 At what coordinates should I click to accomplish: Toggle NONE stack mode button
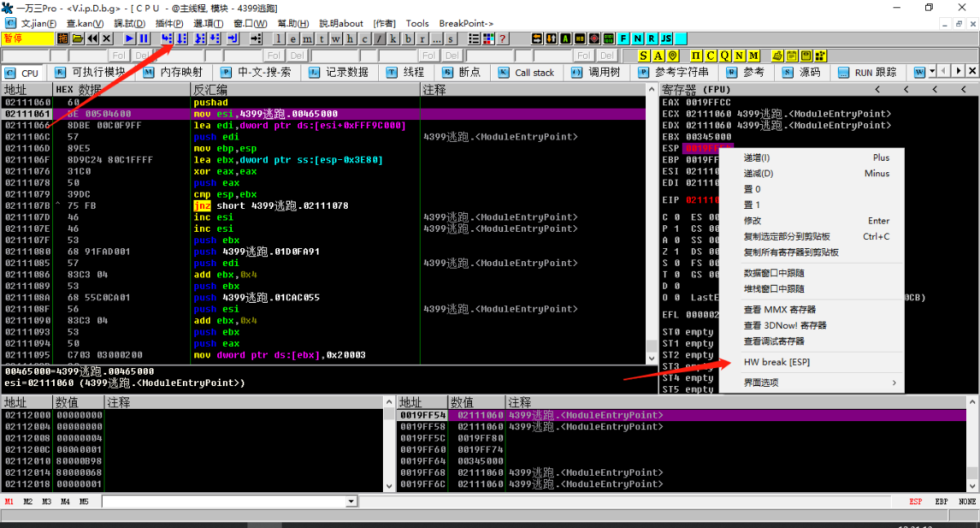[x=967, y=502]
